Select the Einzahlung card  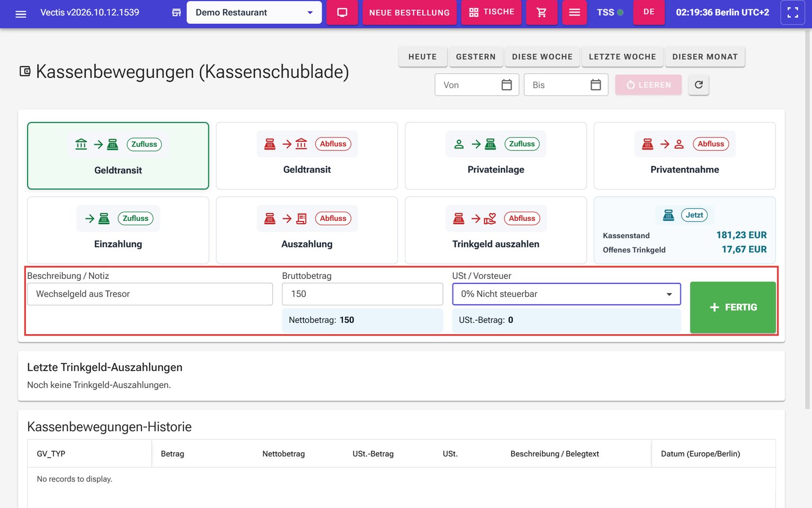pyautogui.click(x=118, y=230)
